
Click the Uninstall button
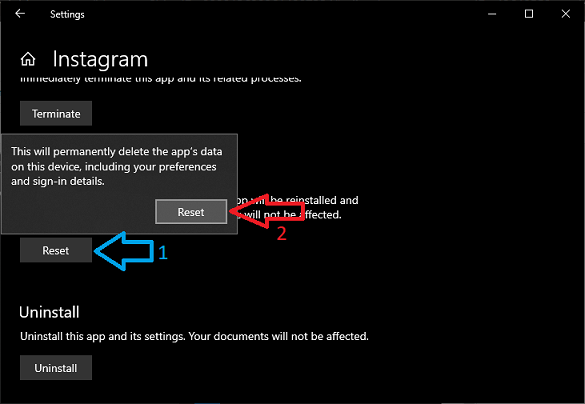click(x=56, y=368)
